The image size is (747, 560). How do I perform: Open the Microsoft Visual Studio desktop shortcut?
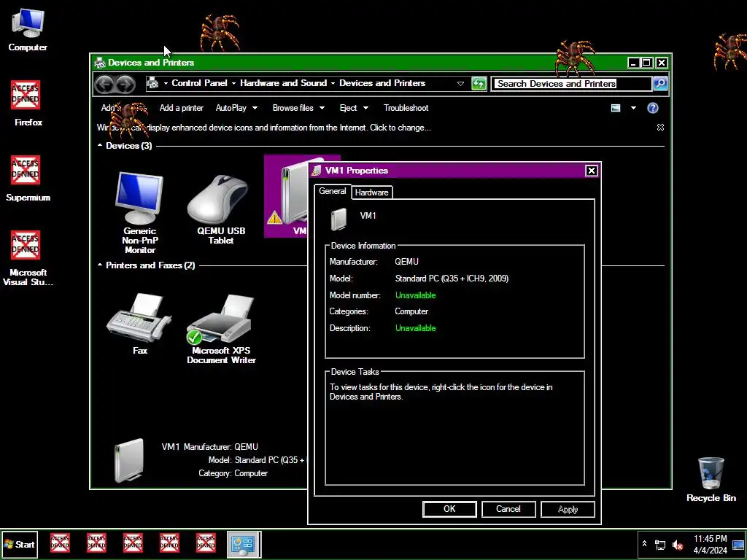pos(27,258)
